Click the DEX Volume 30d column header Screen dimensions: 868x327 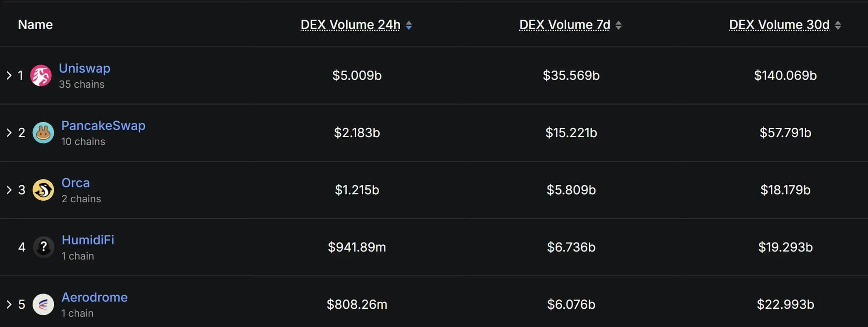pos(779,25)
